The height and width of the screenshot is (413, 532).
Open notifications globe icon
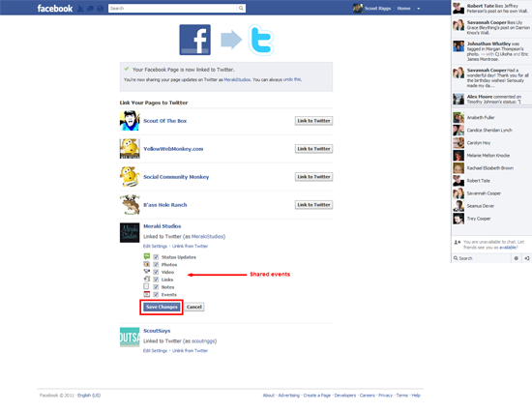[100, 9]
